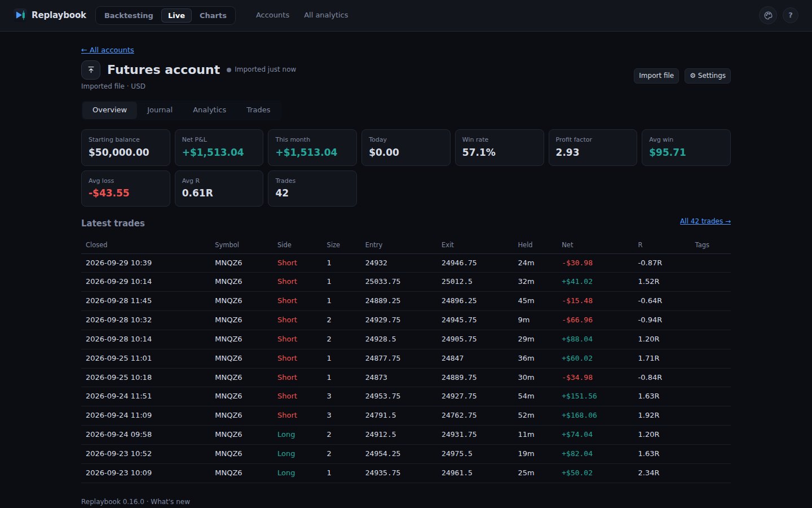Open the Accounts nav item
This screenshot has height=508, width=812.
coord(272,15)
